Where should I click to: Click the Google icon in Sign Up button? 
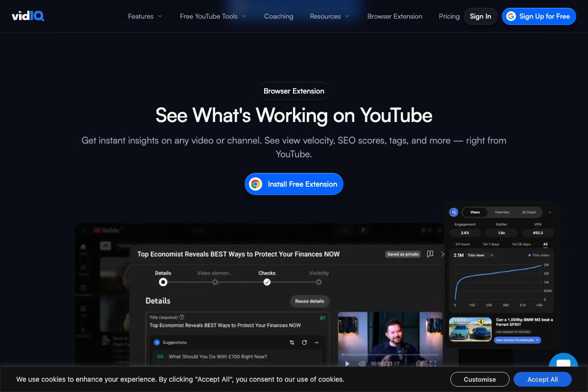511,16
